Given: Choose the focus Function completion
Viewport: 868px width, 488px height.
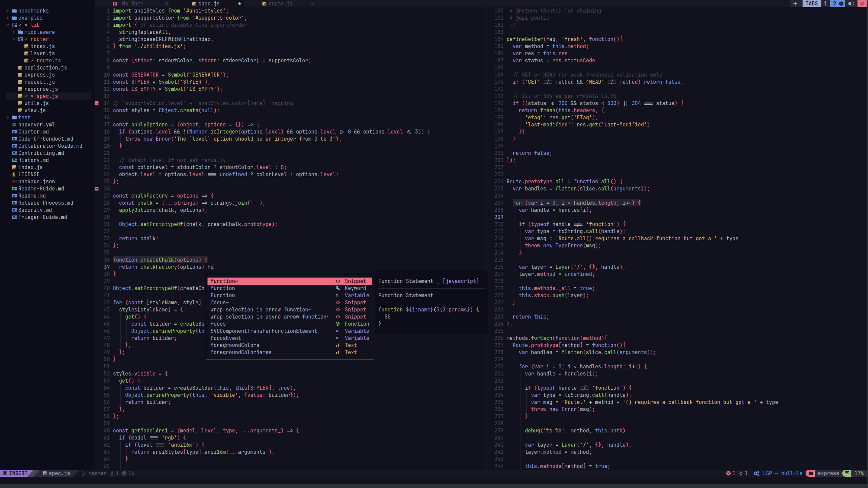Looking at the screenshot, I should 290,324.
